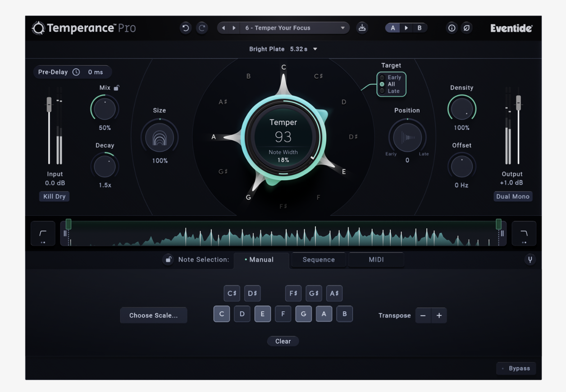Viewport: 566px width, 392px height.
Task: Toggle the F note key
Action: pyautogui.click(x=283, y=314)
